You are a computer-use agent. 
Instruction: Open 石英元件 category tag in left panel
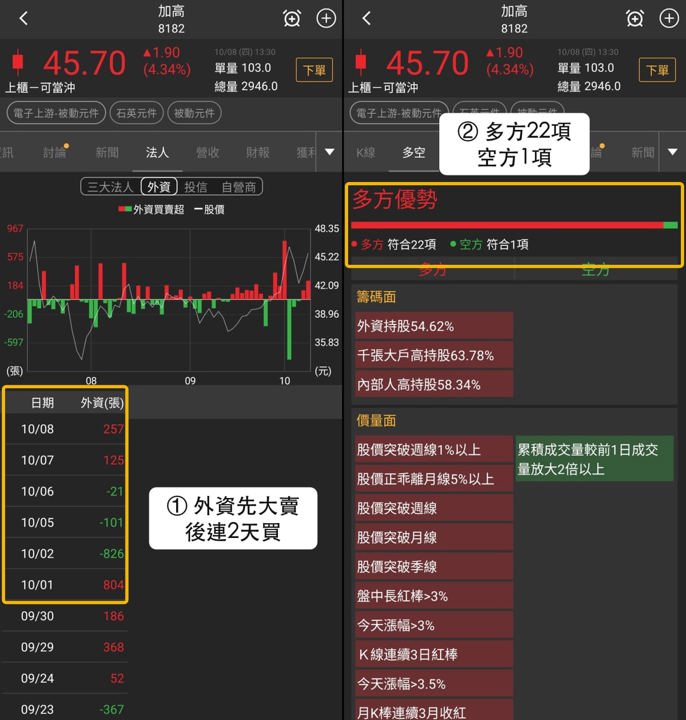136,113
